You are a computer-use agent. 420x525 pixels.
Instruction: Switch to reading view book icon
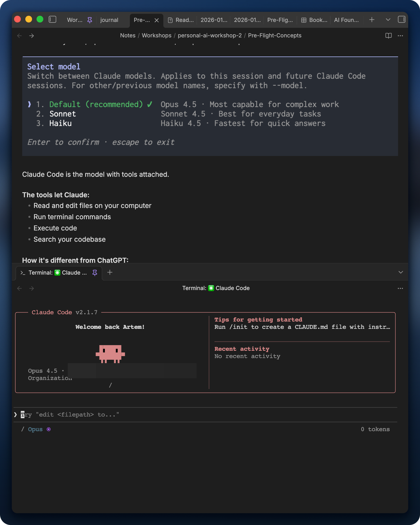(x=388, y=36)
